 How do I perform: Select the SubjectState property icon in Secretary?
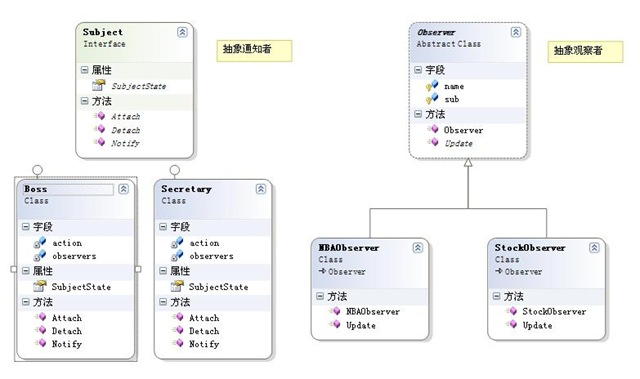(x=177, y=286)
